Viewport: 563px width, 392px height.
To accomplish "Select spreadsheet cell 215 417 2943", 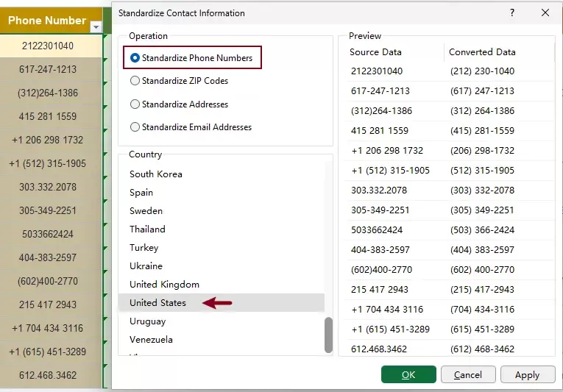I will [51, 304].
